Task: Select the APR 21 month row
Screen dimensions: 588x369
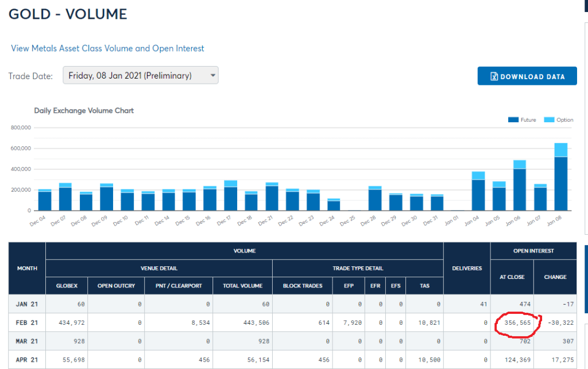Action: 27,359
